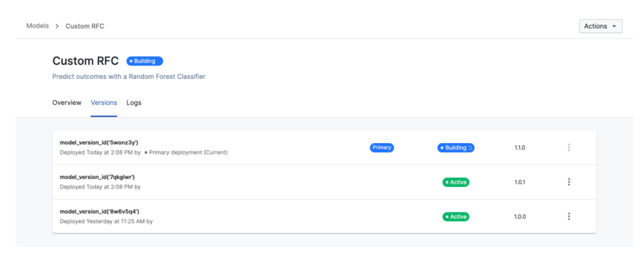Click the Building spinner badge in row

coord(455,147)
